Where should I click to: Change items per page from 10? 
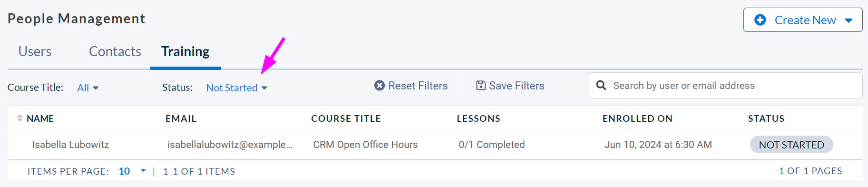[x=132, y=171]
